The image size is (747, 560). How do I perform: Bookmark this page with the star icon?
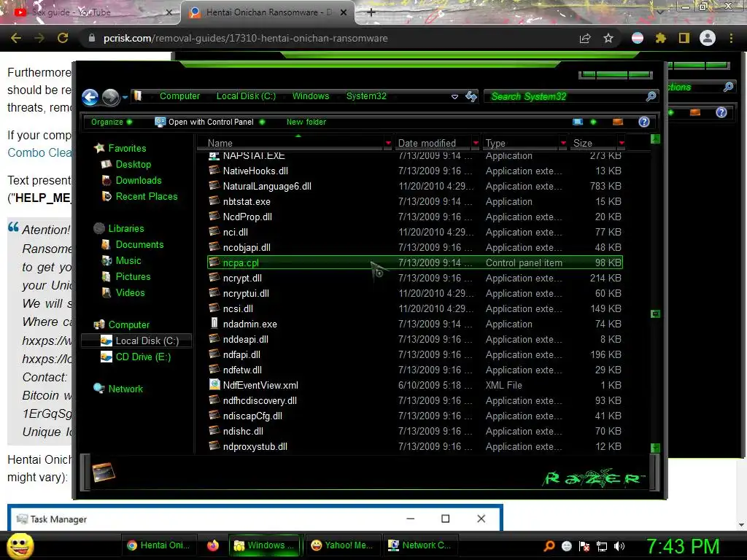click(608, 38)
